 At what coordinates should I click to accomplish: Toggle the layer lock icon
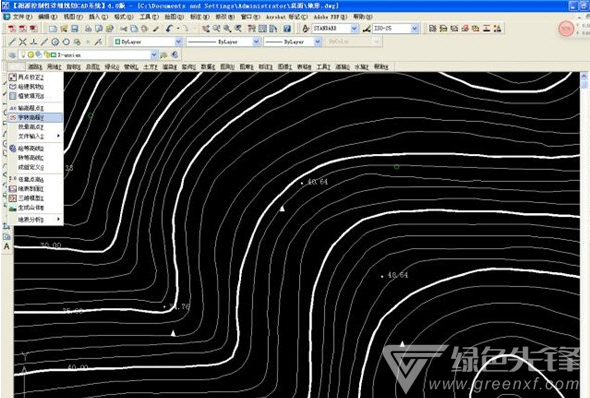click(47, 55)
